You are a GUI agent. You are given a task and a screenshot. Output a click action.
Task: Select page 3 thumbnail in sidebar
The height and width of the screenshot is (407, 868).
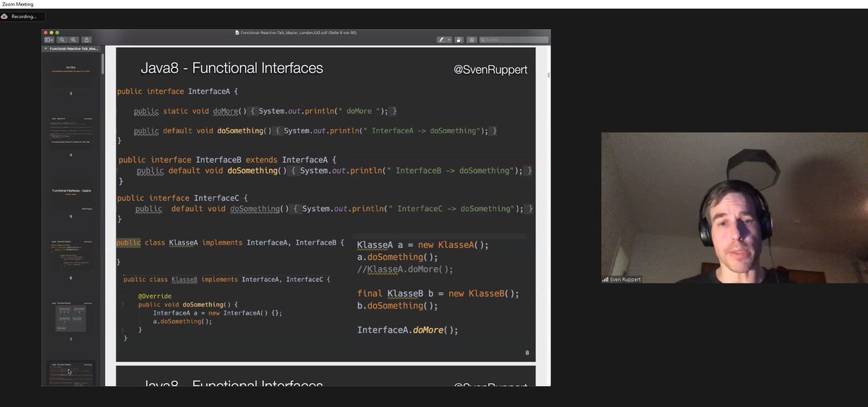click(71, 74)
